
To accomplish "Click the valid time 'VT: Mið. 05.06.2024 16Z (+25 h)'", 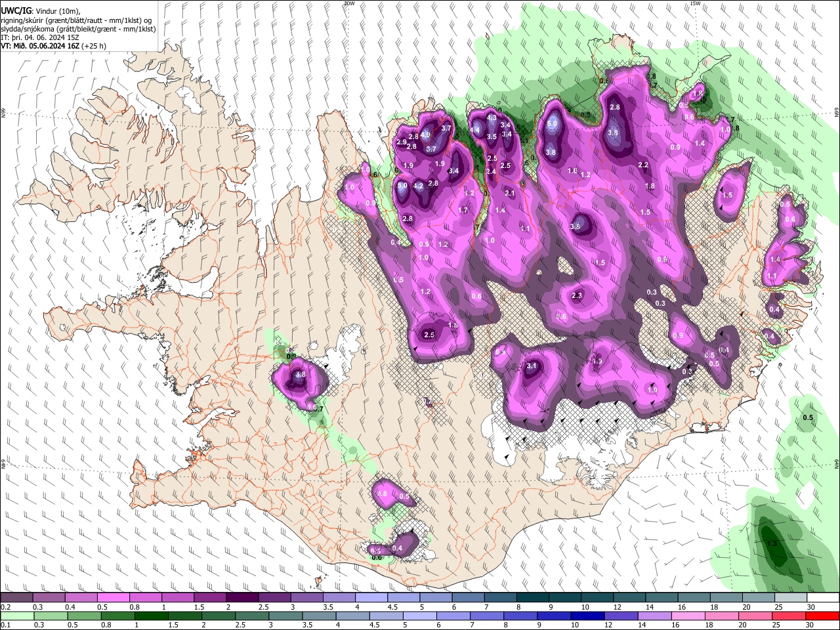I will click(53, 46).
